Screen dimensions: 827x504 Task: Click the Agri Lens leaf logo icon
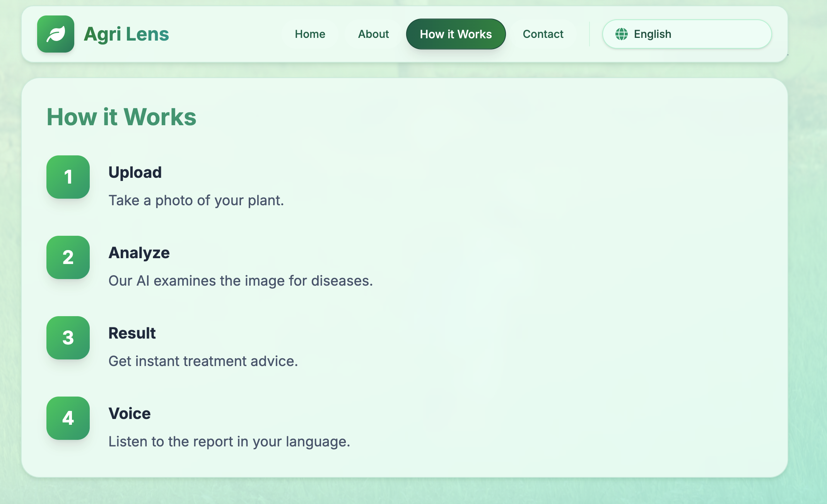click(56, 34)
